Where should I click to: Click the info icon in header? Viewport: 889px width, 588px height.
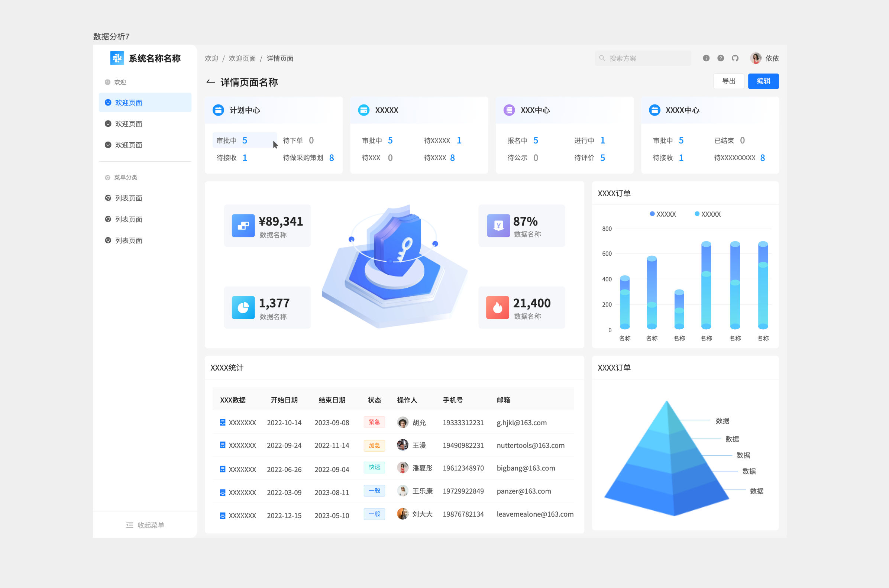tap(706, 58)
